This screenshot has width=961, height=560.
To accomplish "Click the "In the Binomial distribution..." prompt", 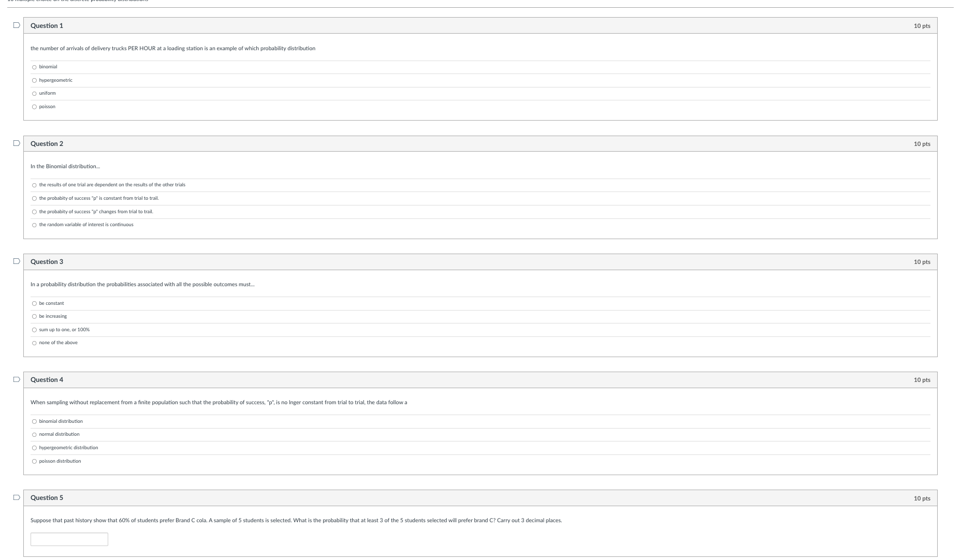I will click(x=65, y=166).
